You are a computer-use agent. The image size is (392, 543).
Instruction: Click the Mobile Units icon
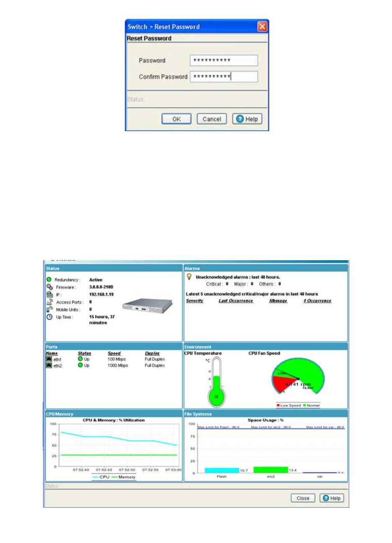(49, 309)
